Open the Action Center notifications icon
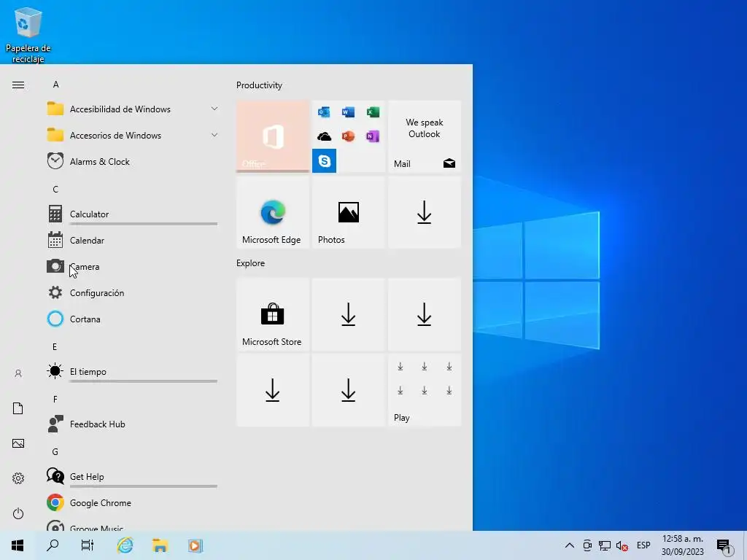This screenshot has height=560, width=747. [x=724, y=546]
